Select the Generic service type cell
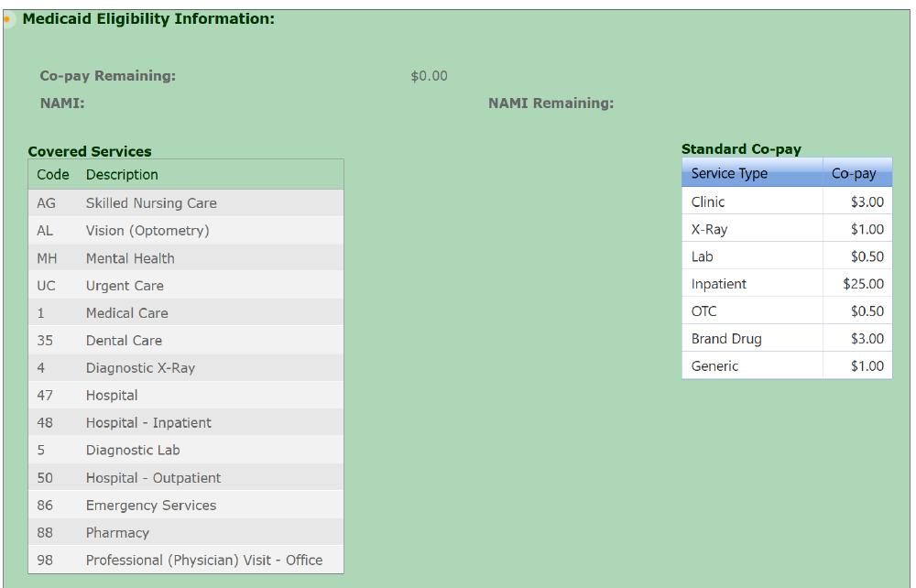916x588 pixels. click(x=752, y=366)
